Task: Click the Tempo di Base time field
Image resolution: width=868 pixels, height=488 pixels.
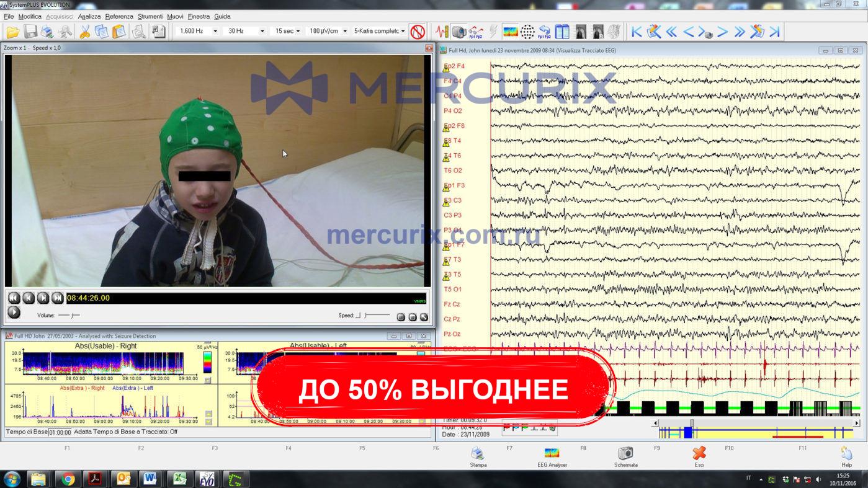Action: tap(60, 432)
